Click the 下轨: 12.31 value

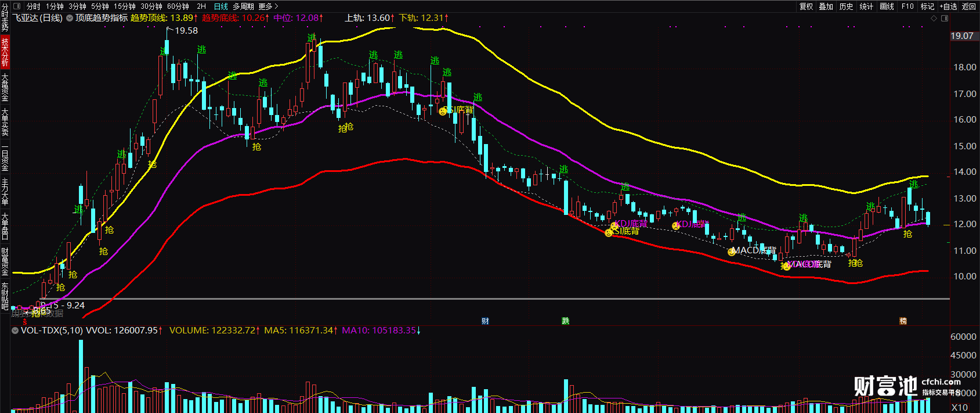pos(424,18)
